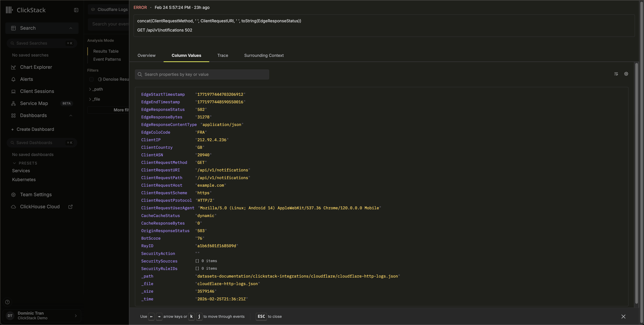Image resolution: width=644 pixels, height=325 pixels.
Task: Focus the Search properties by key field
Action: 202,74
